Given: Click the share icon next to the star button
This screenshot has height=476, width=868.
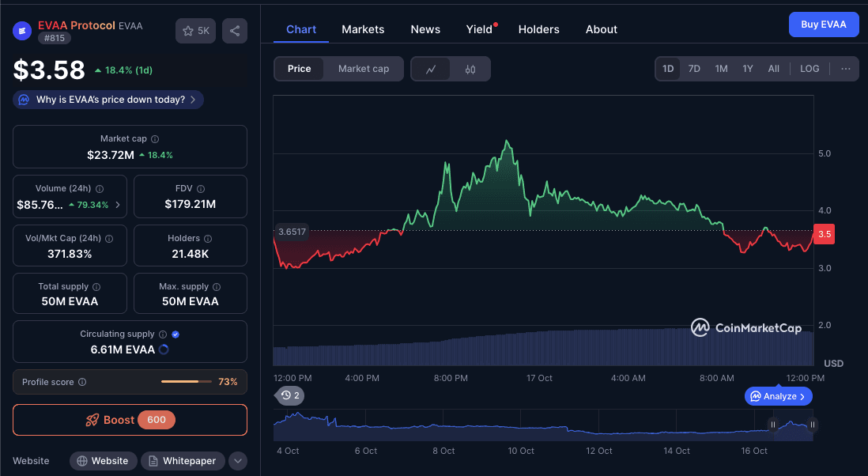Looking at the screenshot, I should click(235, 31).
